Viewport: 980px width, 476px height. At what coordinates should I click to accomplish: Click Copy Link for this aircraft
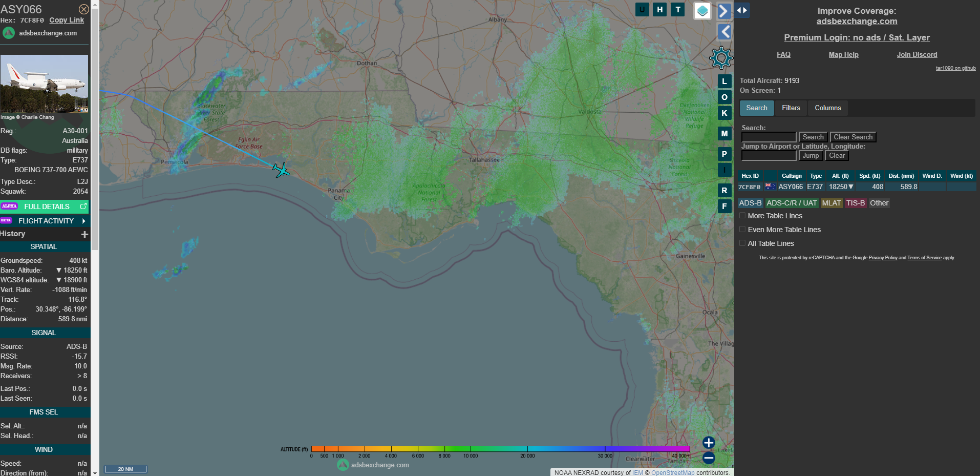[67, 20]
